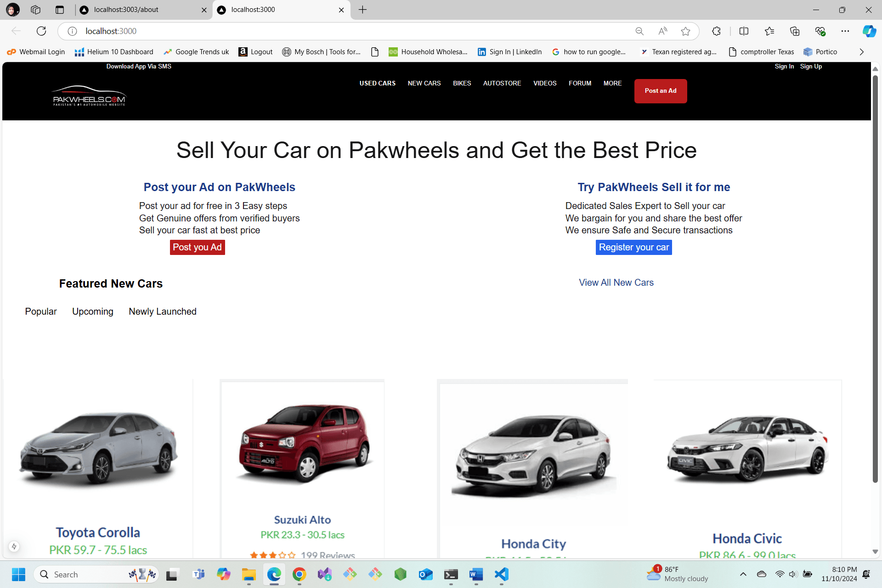Open the site information icon in address bar

click(72, 31)
